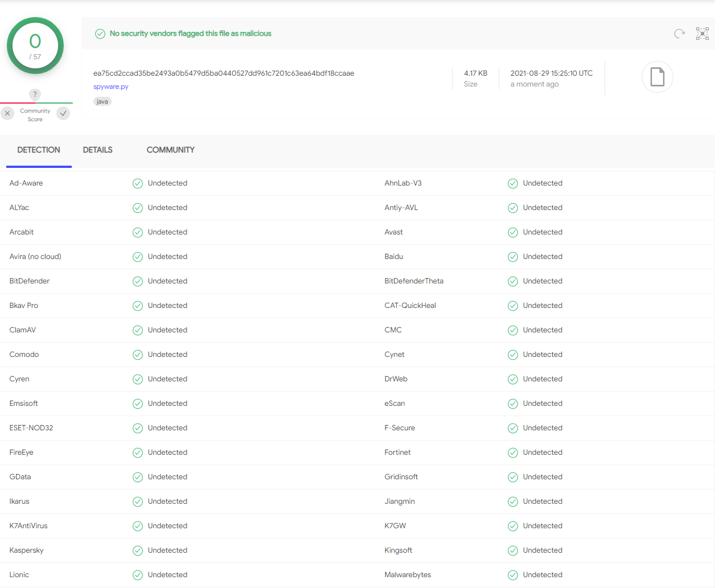Click green check icon in the banner
Viewport: 715px width, 588px height.
click(x=100, y=34)
